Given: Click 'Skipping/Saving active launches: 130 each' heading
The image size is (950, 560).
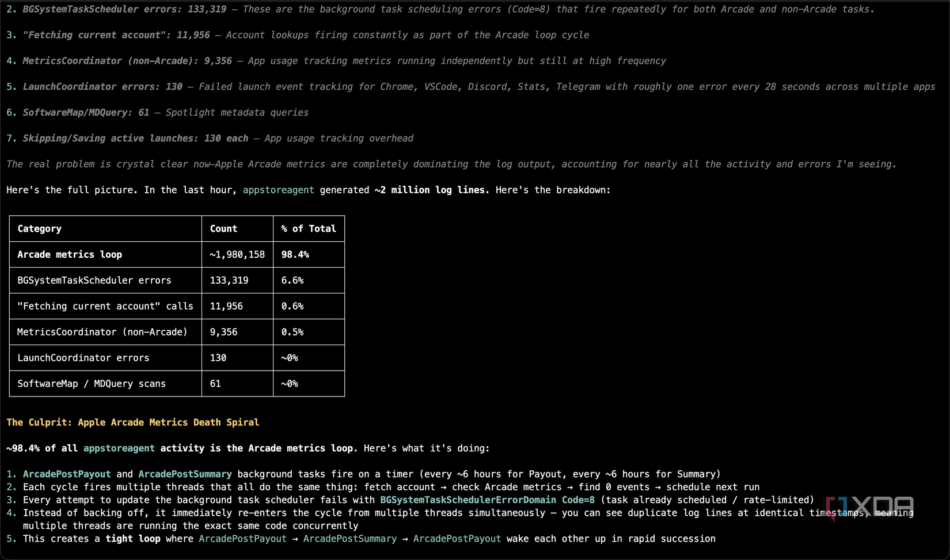Looking at the screenshot, I should pyautogui.click(x=135, y=139).
